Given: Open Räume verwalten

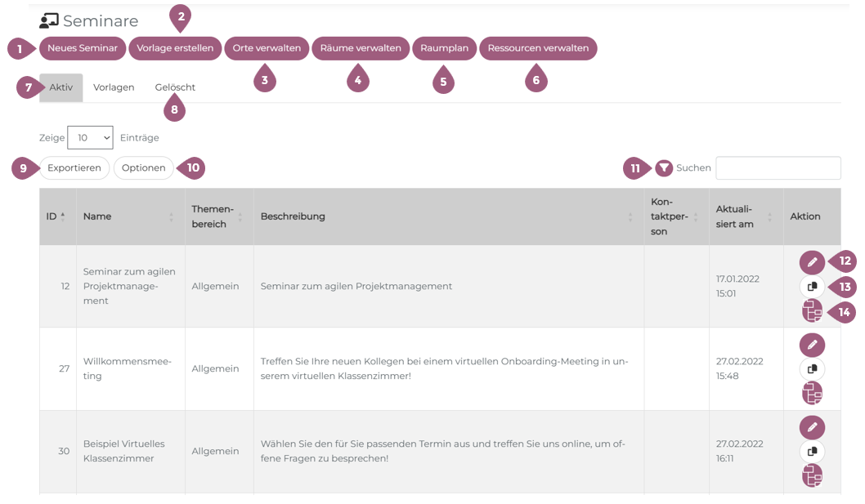Looking at the screenshot, I should pyautogui.click(x=361, y=48).
